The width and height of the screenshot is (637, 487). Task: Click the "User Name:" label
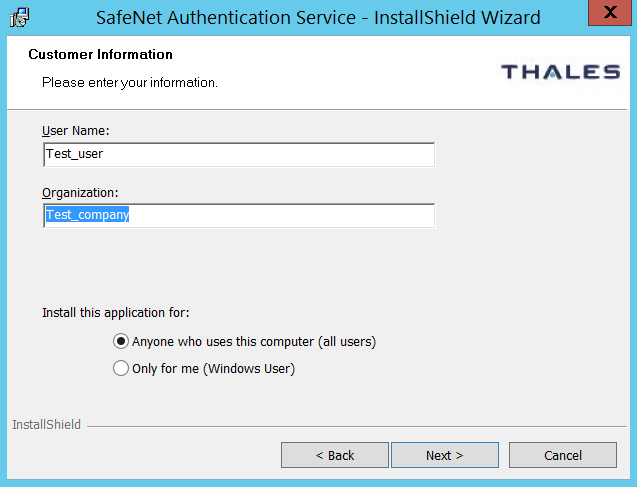coord(75,131)
